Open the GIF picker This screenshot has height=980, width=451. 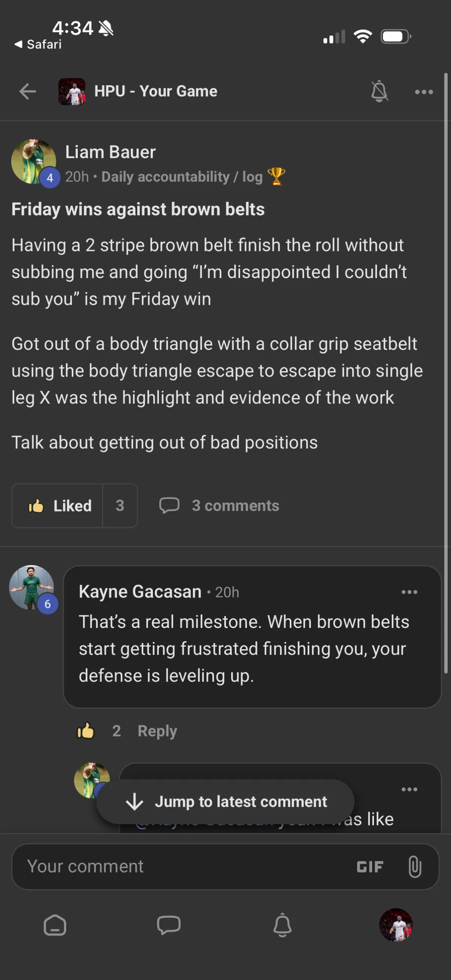[x=369, y=867]
